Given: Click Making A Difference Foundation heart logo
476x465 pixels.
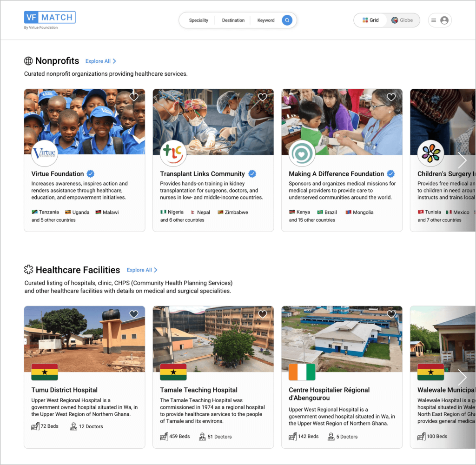Looking at the screenshot, I should point(302,153).
